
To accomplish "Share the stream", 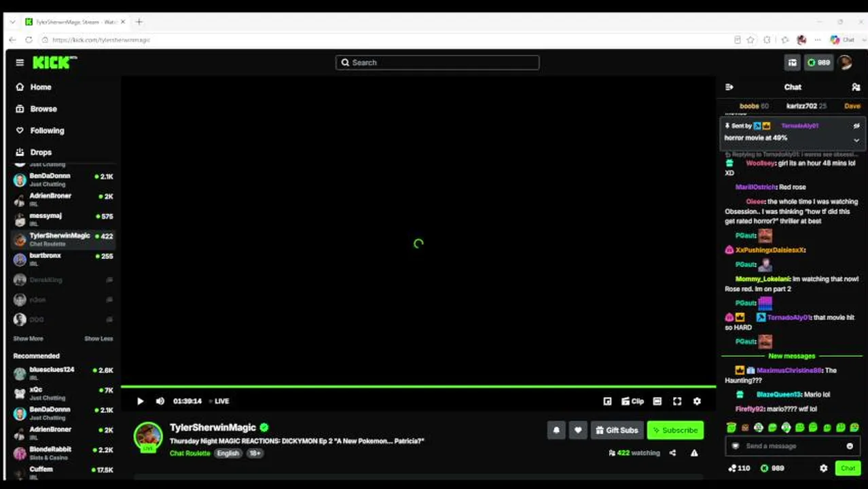I will (672, 453).
